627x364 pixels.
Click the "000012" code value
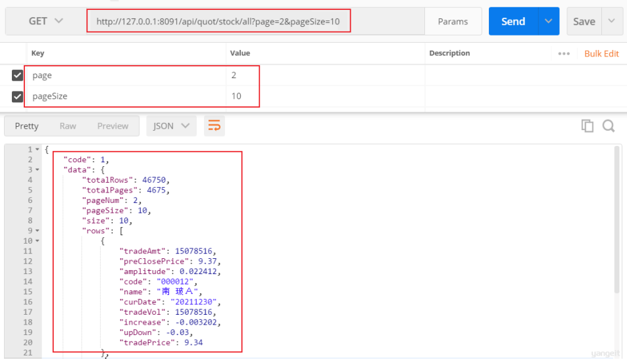175,281
